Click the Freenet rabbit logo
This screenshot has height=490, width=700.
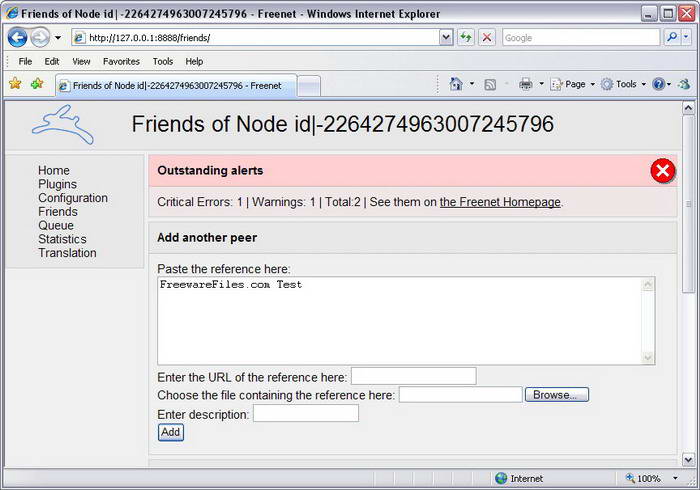pos(63,125)
